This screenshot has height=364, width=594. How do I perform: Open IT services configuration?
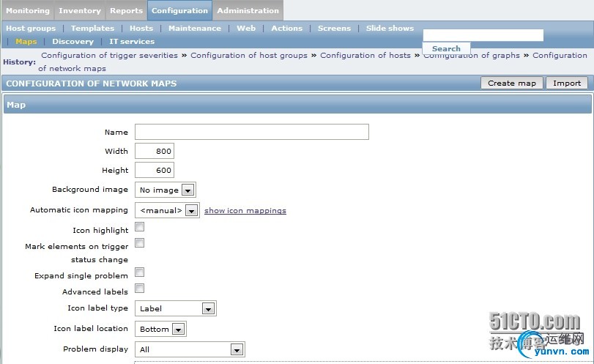pos(132,41)
